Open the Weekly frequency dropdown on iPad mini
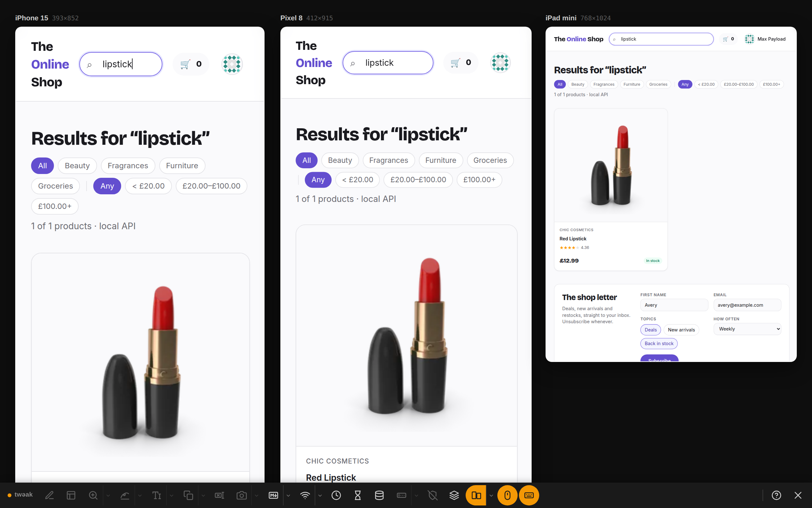The image size is (812, 508). click(x=747, y=329)
